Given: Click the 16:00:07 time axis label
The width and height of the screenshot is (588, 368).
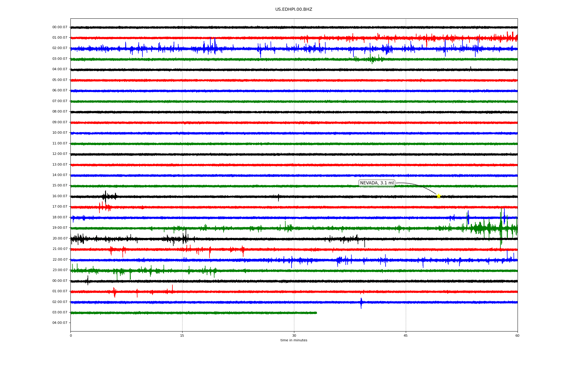Looking at the screenshot, I should (x=60, y=196).
